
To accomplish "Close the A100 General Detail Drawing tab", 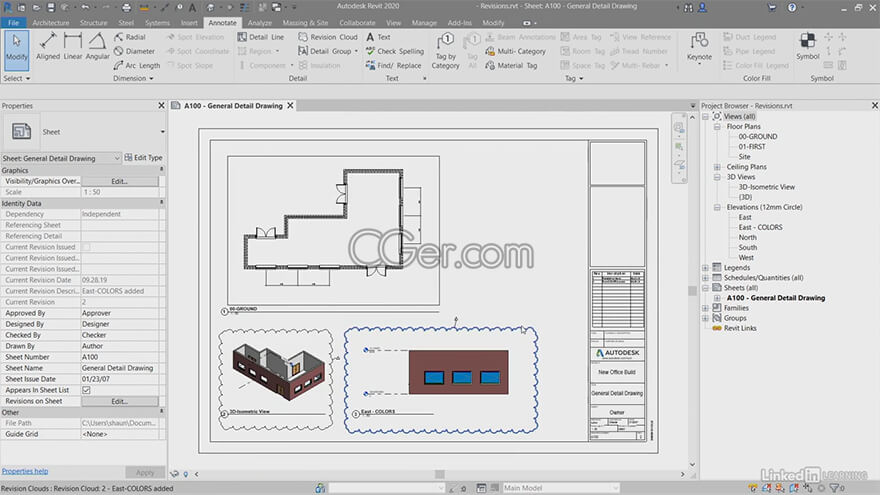I will [290, 106].
